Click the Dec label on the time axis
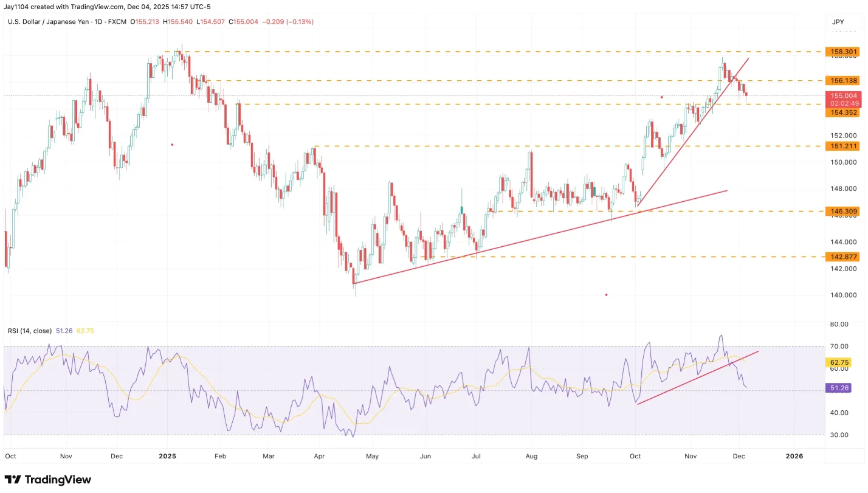Screen dimensions: 868x493 pos(739,456)
